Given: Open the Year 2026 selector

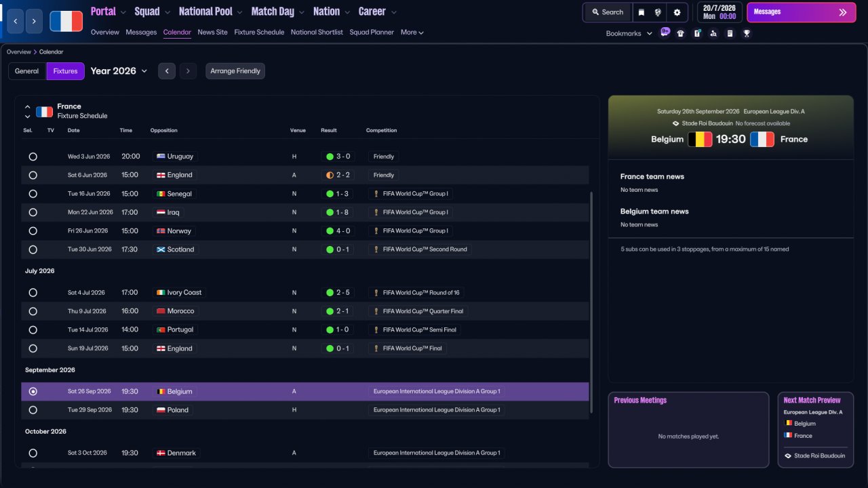Looking at the screenshot, I should pyautogui.click(x=119, y=71).
